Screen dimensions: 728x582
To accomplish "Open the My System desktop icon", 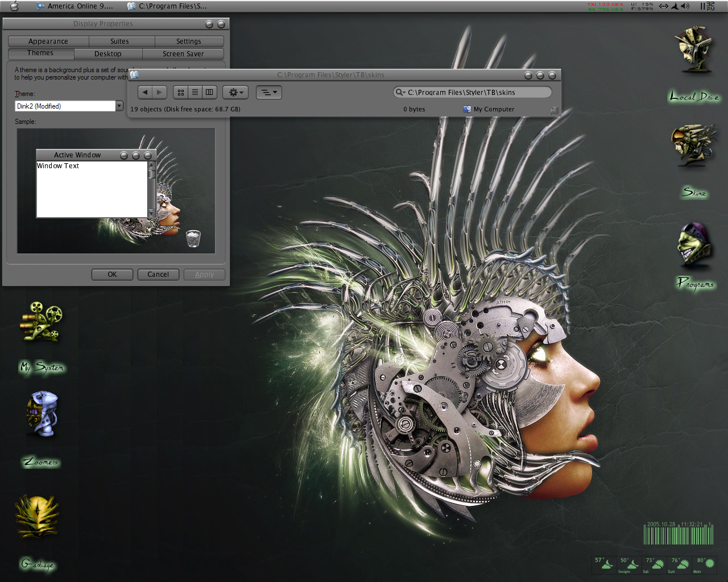I will tap(41, 322).
